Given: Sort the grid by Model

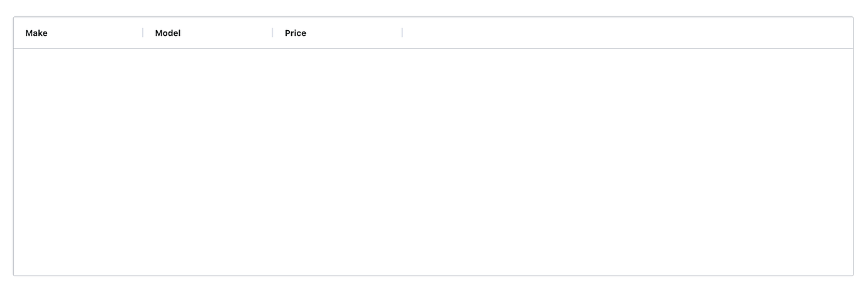Looking at the screenshot, I should [168, 33].
